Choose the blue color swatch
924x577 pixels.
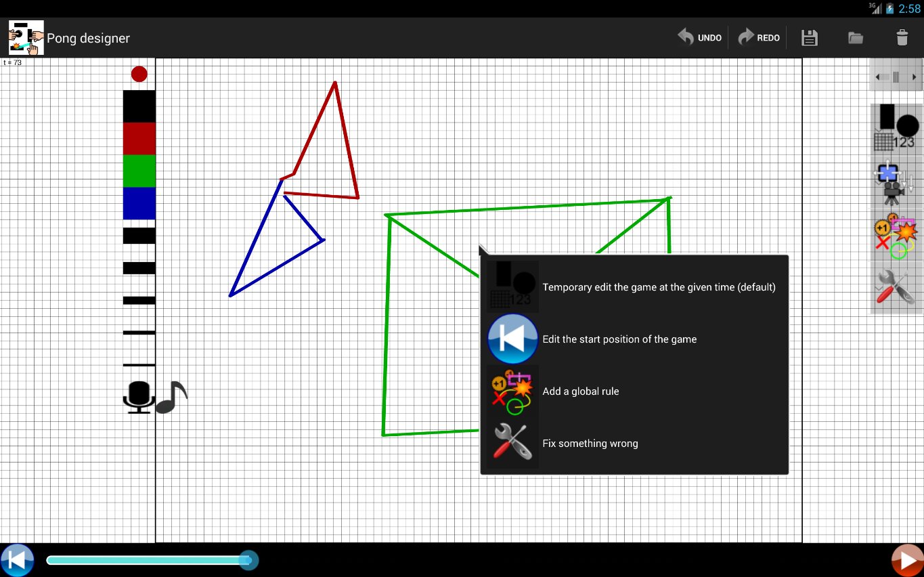139,203
